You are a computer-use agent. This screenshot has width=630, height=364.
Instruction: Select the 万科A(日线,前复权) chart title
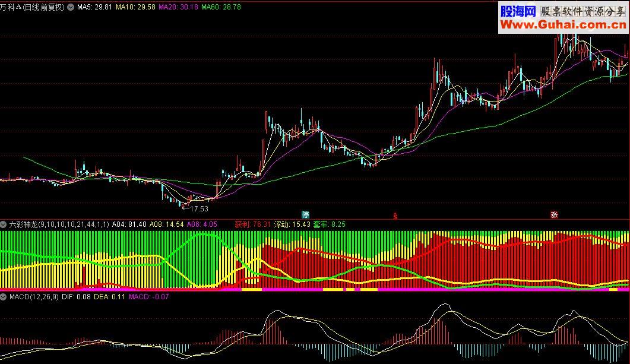(x=32, y=7)
